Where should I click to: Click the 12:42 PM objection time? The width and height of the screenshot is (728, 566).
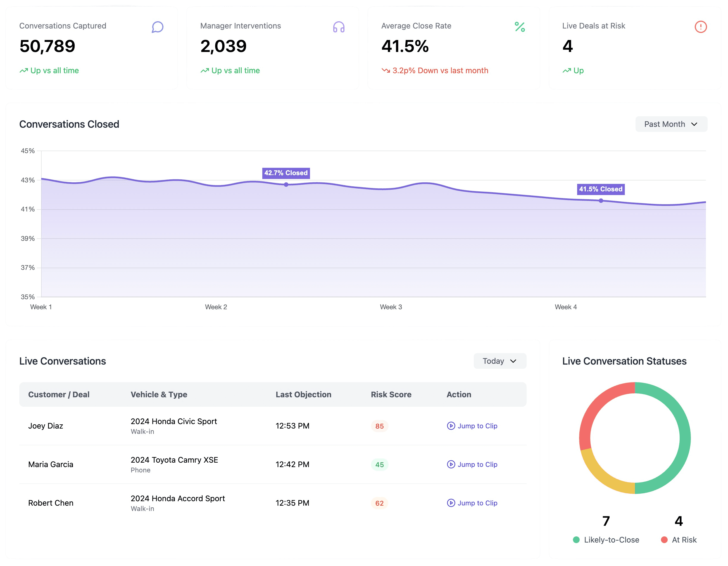coord(292,465)
